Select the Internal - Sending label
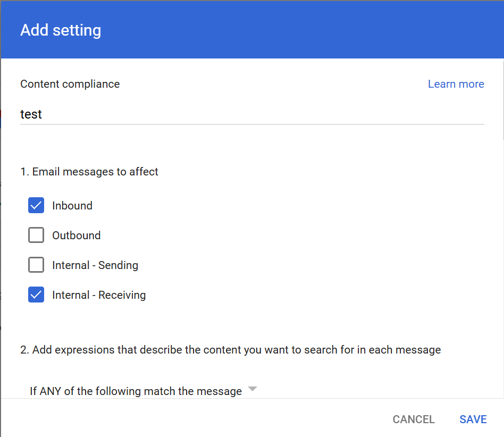 click(x=95, y=265)
